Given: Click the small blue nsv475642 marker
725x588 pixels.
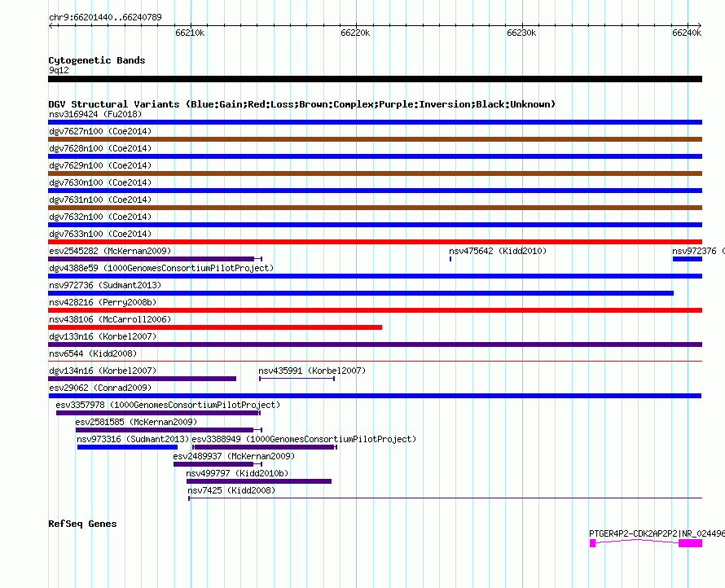Looking at the screenshot, I should click(x=450, y=259).
